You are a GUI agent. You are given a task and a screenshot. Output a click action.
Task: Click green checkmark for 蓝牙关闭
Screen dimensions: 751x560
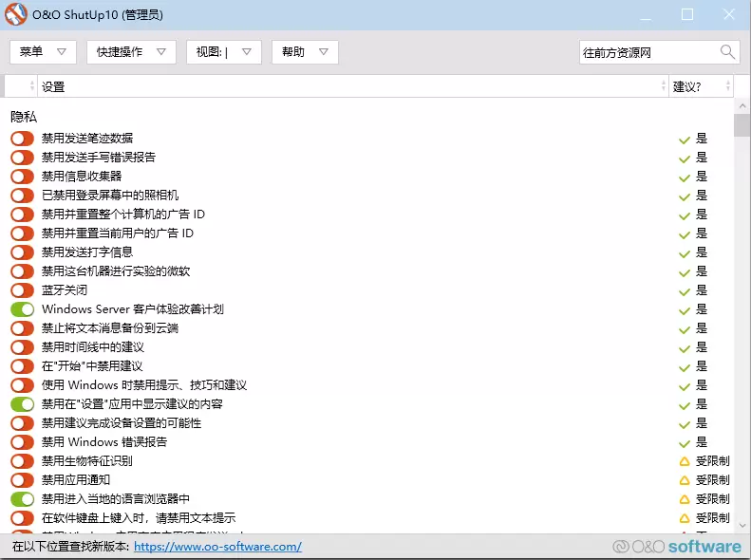point(685,291)
